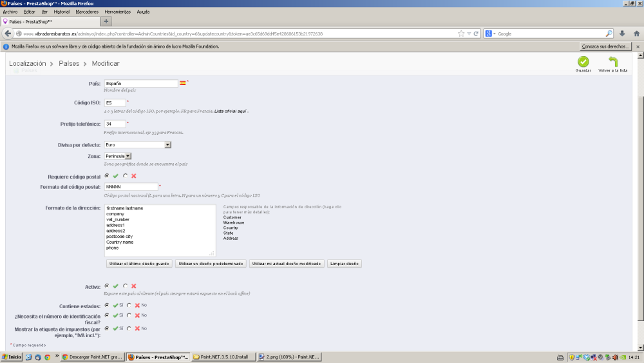Go to the Firefox home page icon
The height and width of the screenshot is (363, 644).
pos(637,34)
